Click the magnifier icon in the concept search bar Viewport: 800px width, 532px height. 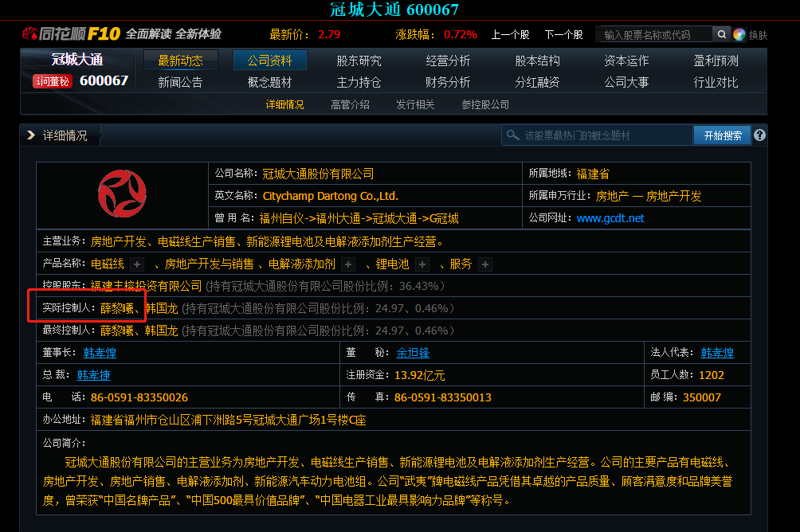pos(513,135)
